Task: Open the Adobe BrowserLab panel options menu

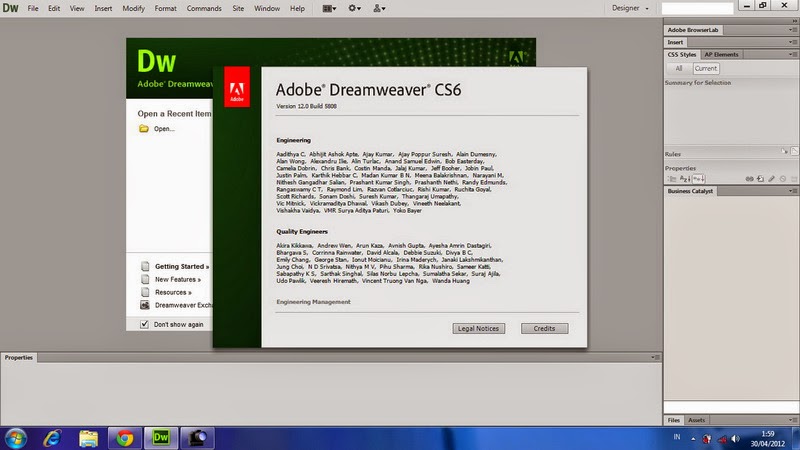Action: tap(793, 30)
